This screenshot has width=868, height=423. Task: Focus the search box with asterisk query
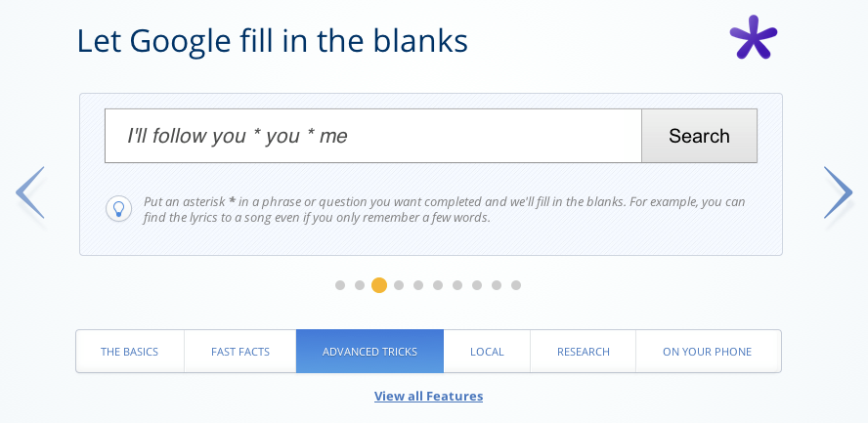coord(373,136)
